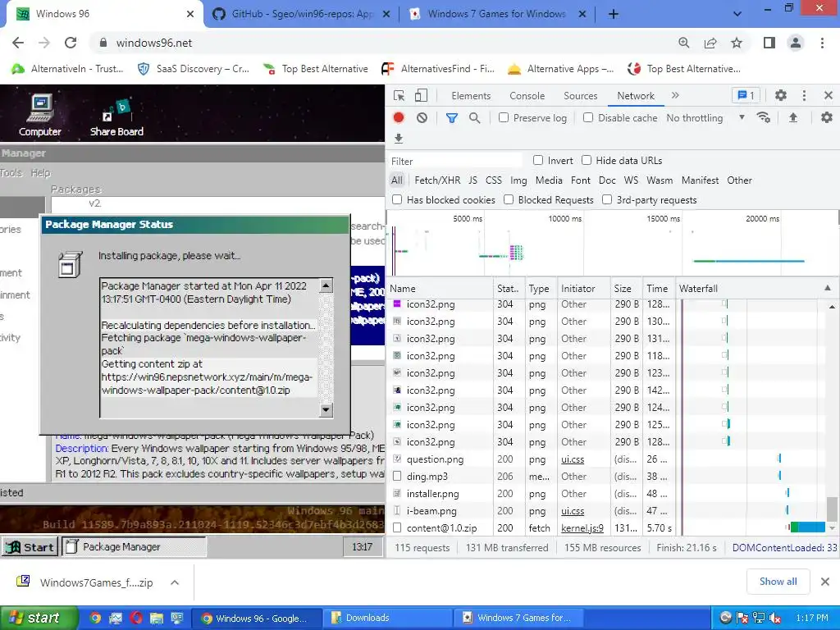The height and width of the screenshot is (630, 840).
Task: Switch to the Sources tab
Action: 580,96
